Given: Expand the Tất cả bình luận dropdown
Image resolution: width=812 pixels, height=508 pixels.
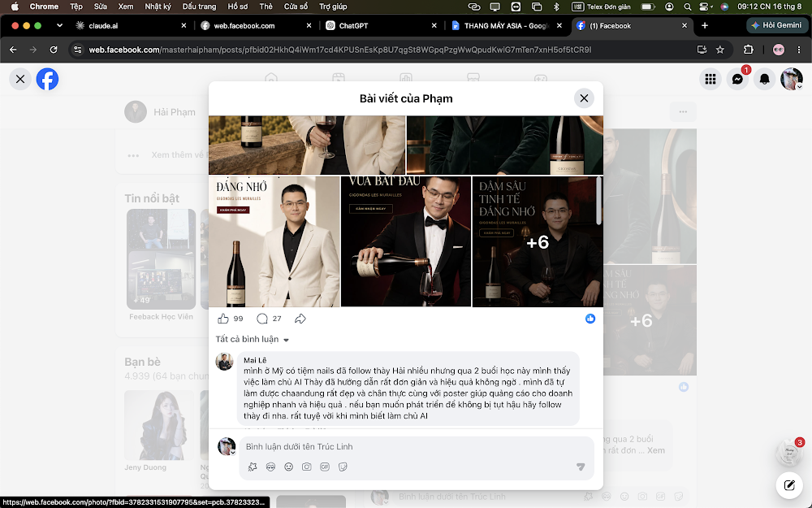Looking at the screenshot, I should pyautogui.click(x=252, y=339).
